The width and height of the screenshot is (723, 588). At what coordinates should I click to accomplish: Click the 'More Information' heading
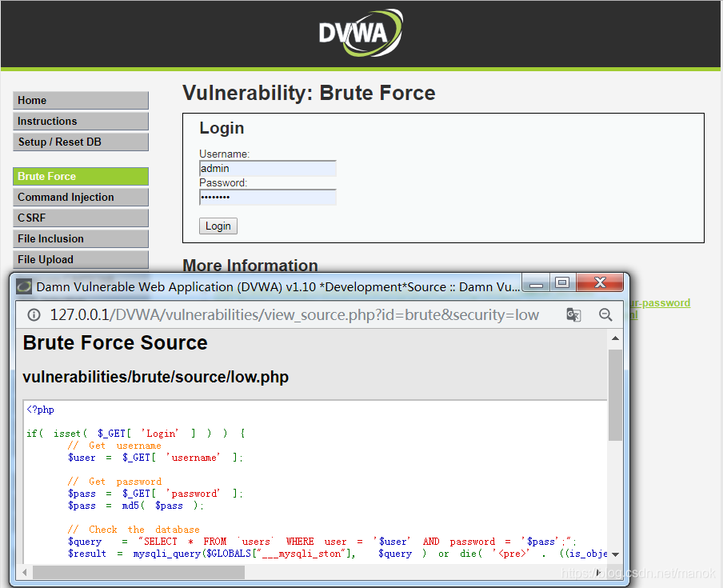point(250,266)
